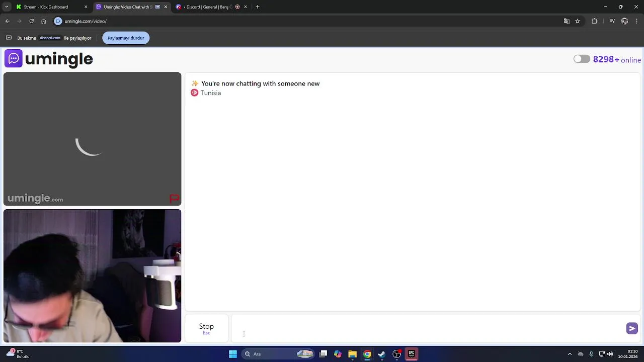Click the translate page icon
Screen dimensions: 644x362
(567, 21)
